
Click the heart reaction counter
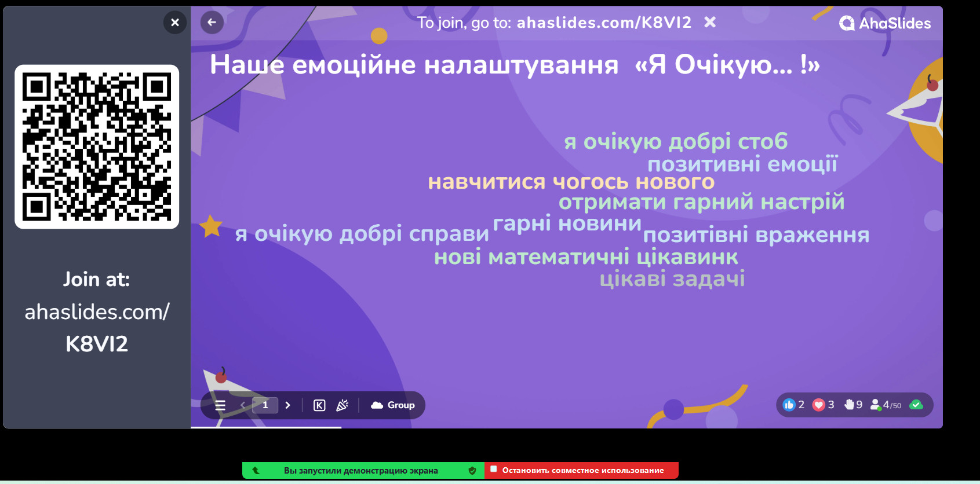point(824,405)
